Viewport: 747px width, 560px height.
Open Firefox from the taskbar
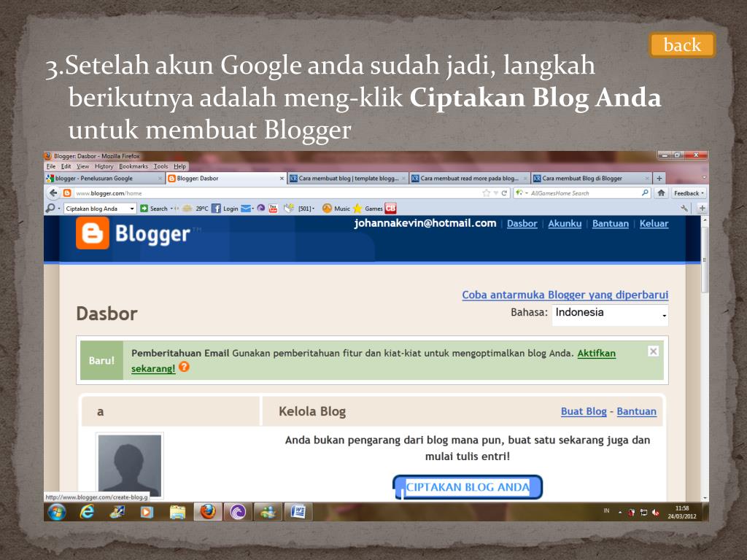pos(208,512)
